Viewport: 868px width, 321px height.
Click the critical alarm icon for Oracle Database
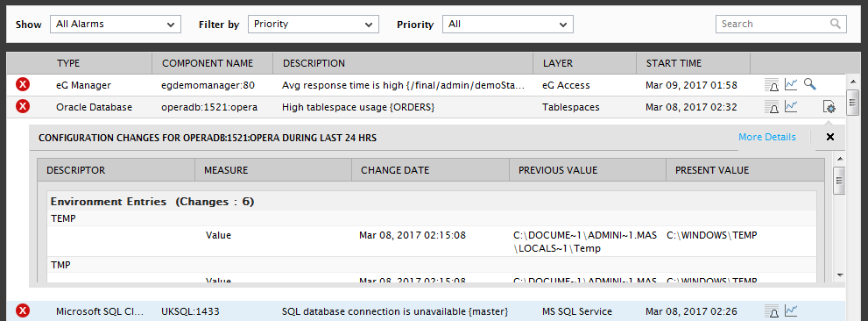point(23,106)
